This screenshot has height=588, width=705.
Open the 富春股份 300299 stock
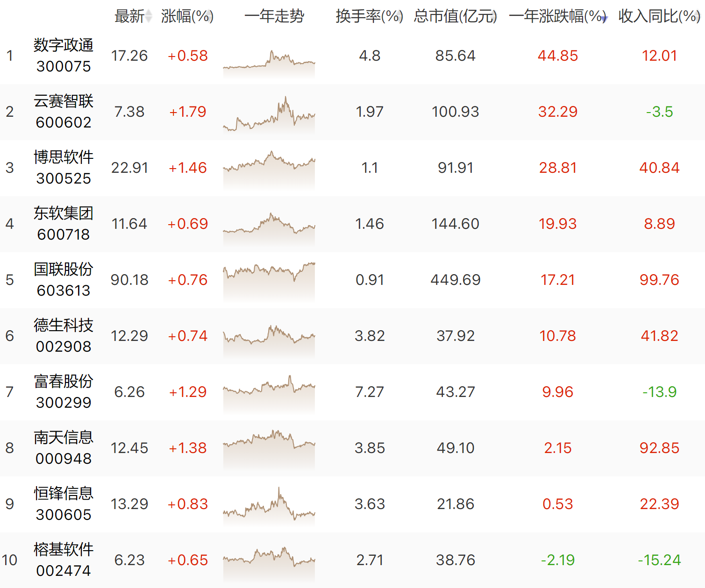click(64, 392)
